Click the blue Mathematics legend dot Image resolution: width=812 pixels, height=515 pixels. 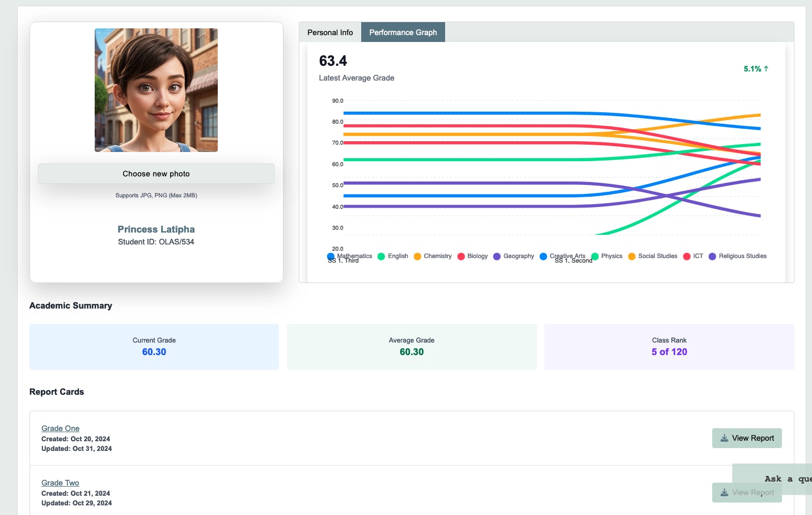tap(331, 256)
